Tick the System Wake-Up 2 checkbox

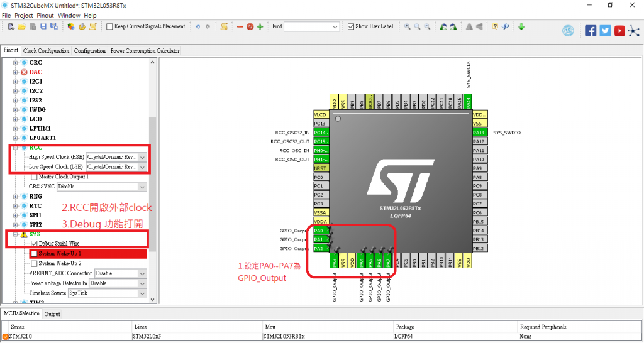tap(34, 263)
